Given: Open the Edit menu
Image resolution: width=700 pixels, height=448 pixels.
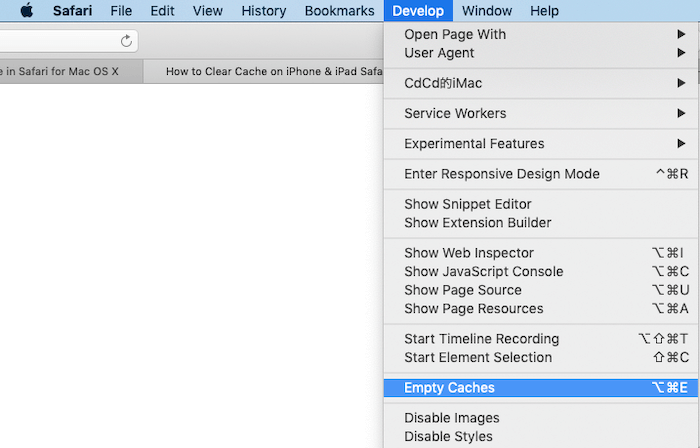Looking at the screenshot, I should 162,11.
